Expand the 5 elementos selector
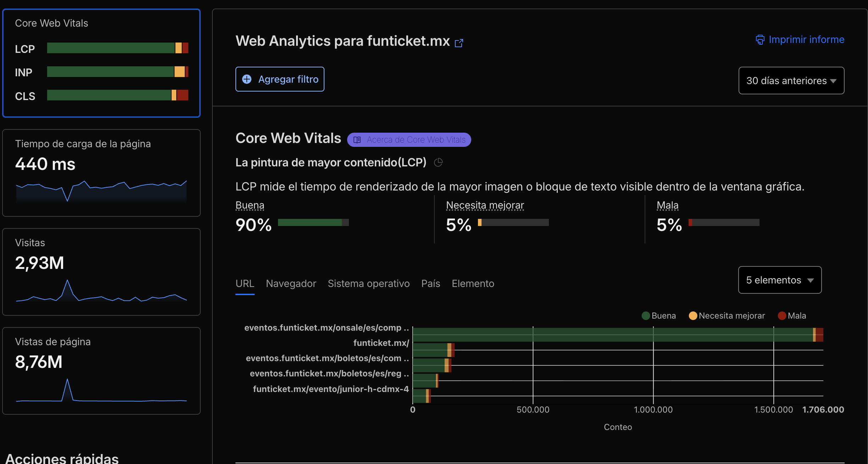 [x=779, y=280]
